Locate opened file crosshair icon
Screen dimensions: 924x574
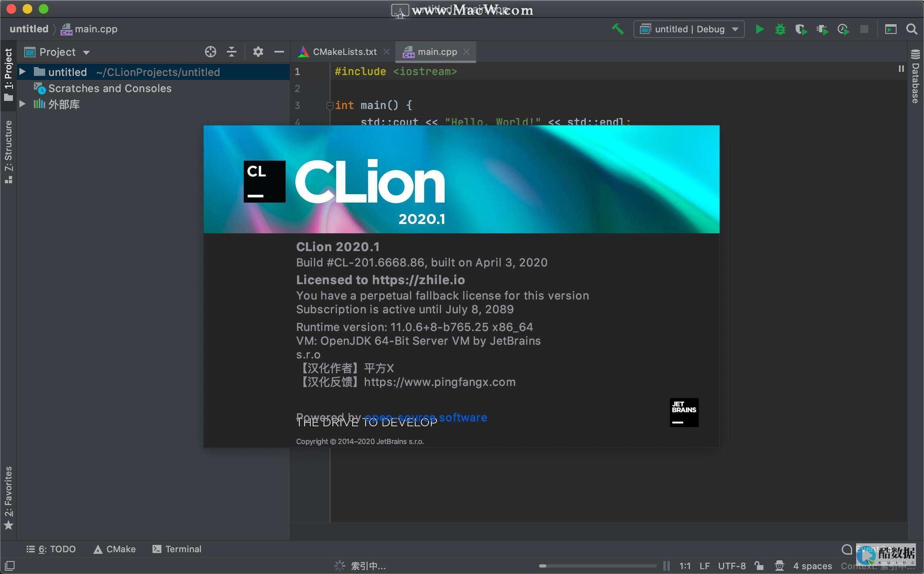[x=210, y=52]
